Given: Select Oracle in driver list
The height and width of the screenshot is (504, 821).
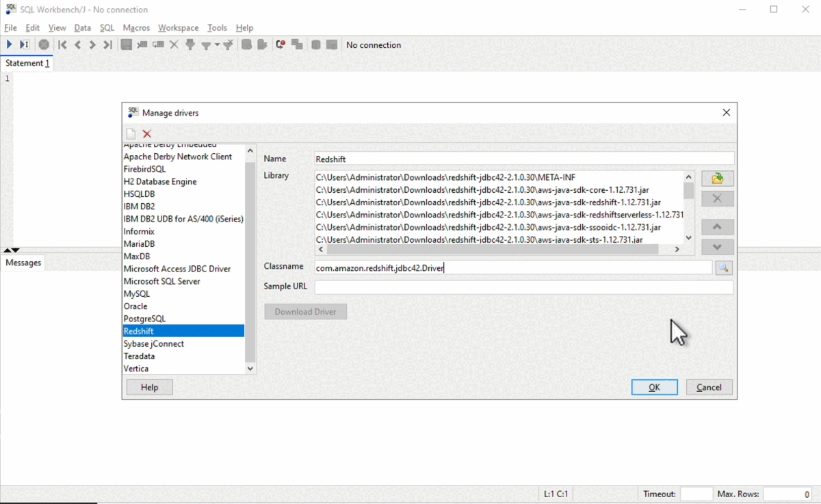Looking at the screenshot, I should (x=183, y=306).
